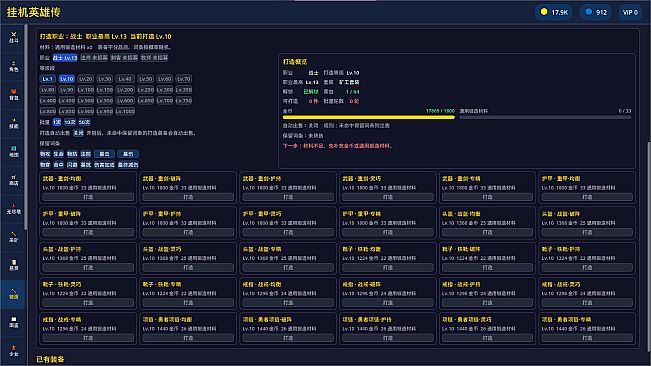Toggle the 暴击 retained-affix chip
This screenshot has width=651, height=366.
[104, 154]
